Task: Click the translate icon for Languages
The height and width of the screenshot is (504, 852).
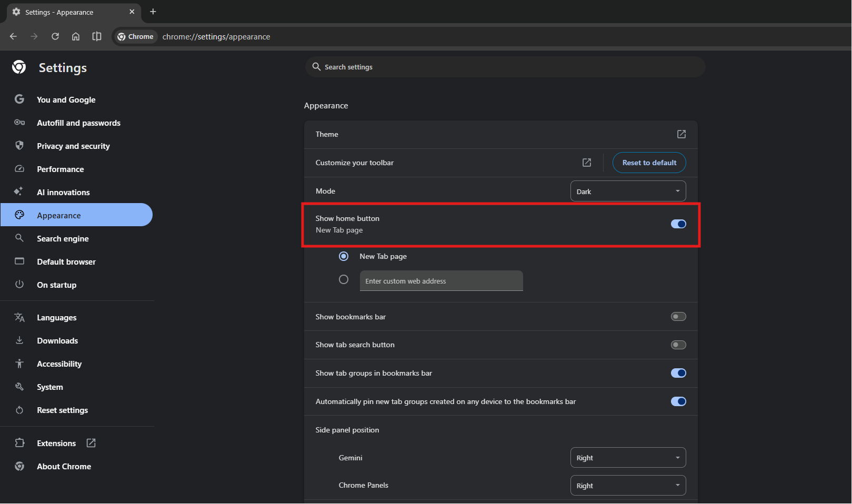Action: 19,317
